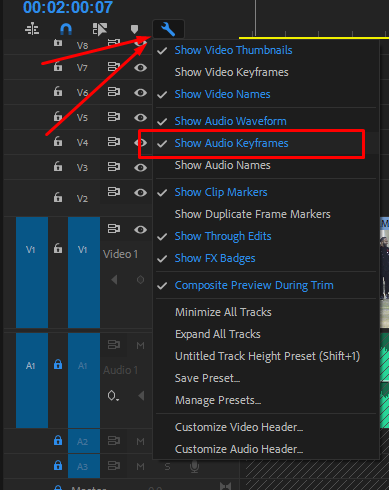Add keyframe on Video 1 track

140,279
